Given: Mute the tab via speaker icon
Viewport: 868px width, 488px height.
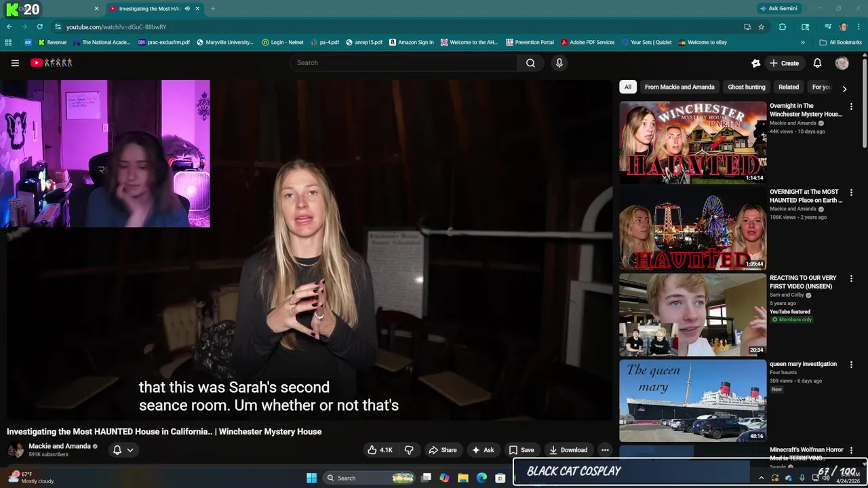Looking at the screenshot, I should (x=187, y=9).
